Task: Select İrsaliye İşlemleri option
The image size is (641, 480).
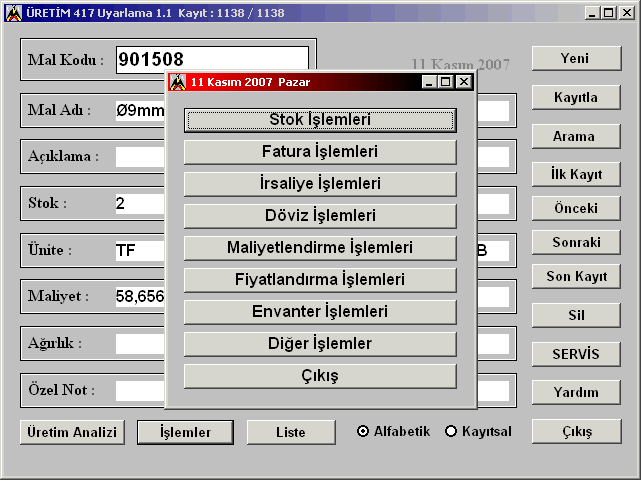Action: click(320, 184)
